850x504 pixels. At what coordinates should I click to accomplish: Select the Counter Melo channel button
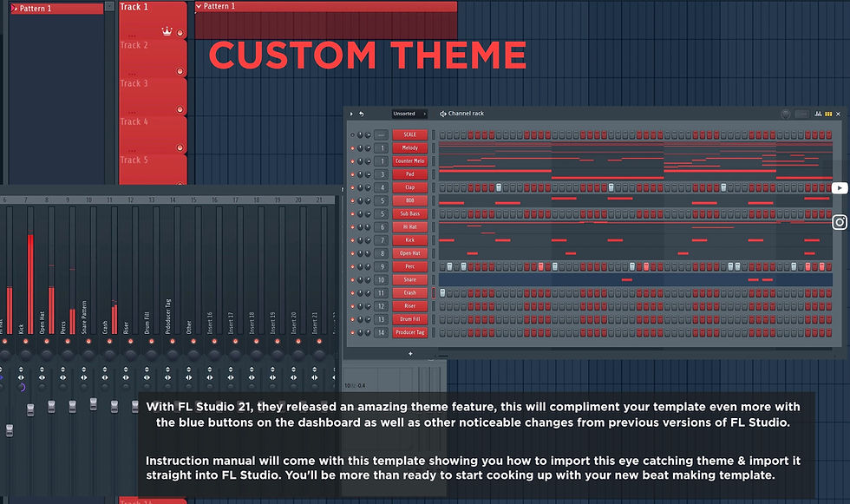pyautogui.click(x=409, y=161)
